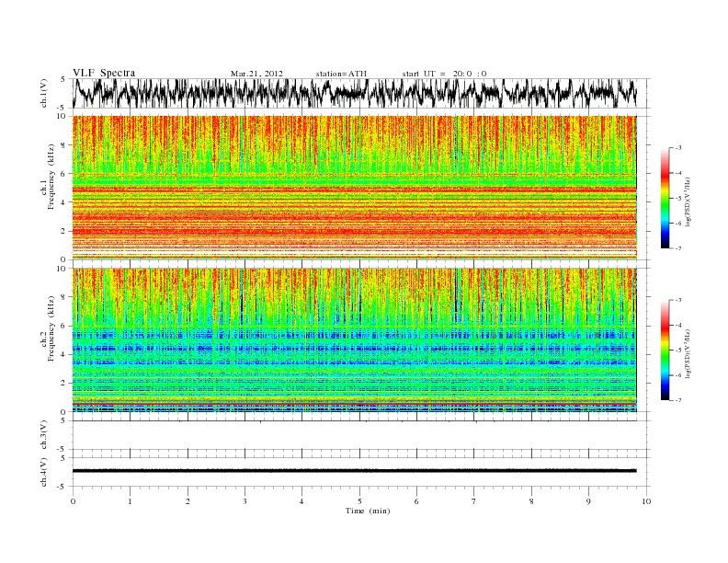Click the 'station=ATH' label
728x563 pixels.
[341, 74]
